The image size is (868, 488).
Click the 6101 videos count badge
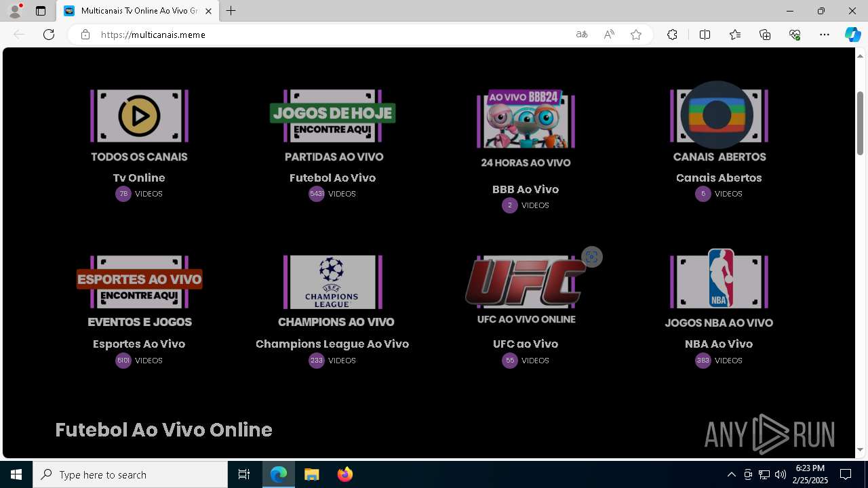tap(123, 361)
